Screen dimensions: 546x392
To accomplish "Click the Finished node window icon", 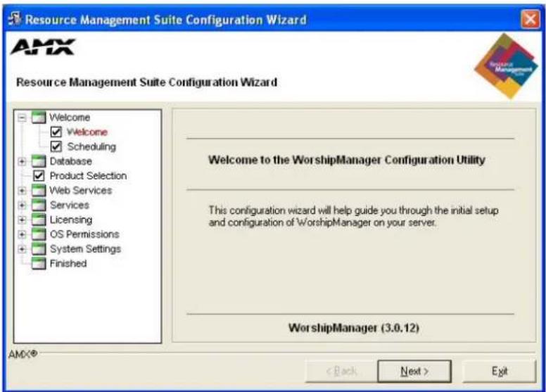I will (38, 263).
